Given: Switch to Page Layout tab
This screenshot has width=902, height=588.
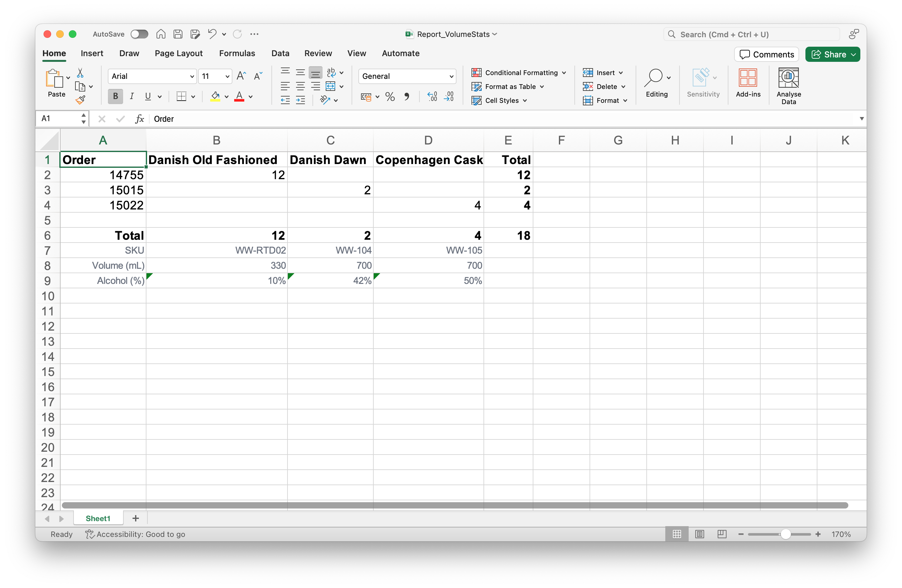Looking at the screenshot, I should pos(179,53).
